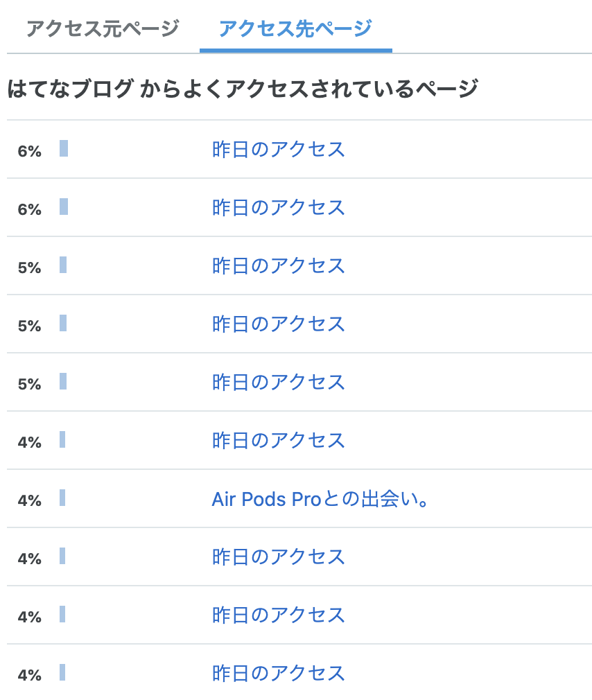Image resolution: width=592 pixels, height=700 pixels.
Task: Open the second-to-last 昨日のアクセス link
Action: 278,615
